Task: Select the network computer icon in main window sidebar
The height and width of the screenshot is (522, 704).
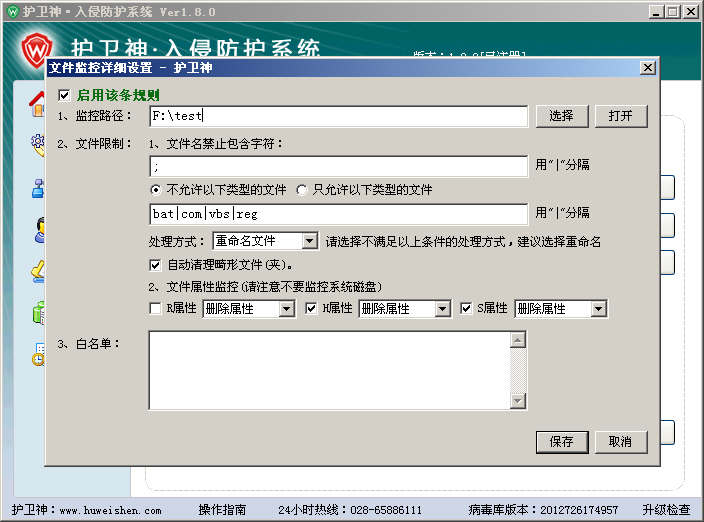Action: [38, 189]
